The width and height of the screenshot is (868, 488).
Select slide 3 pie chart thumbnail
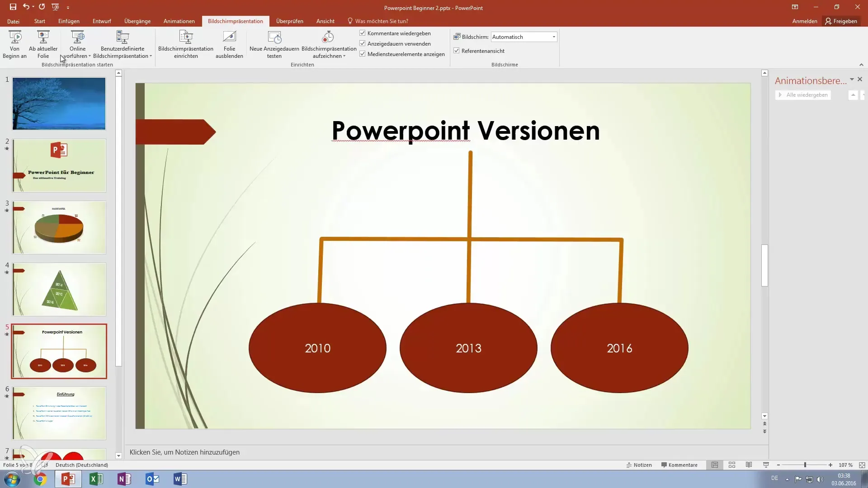pos(59,227)
